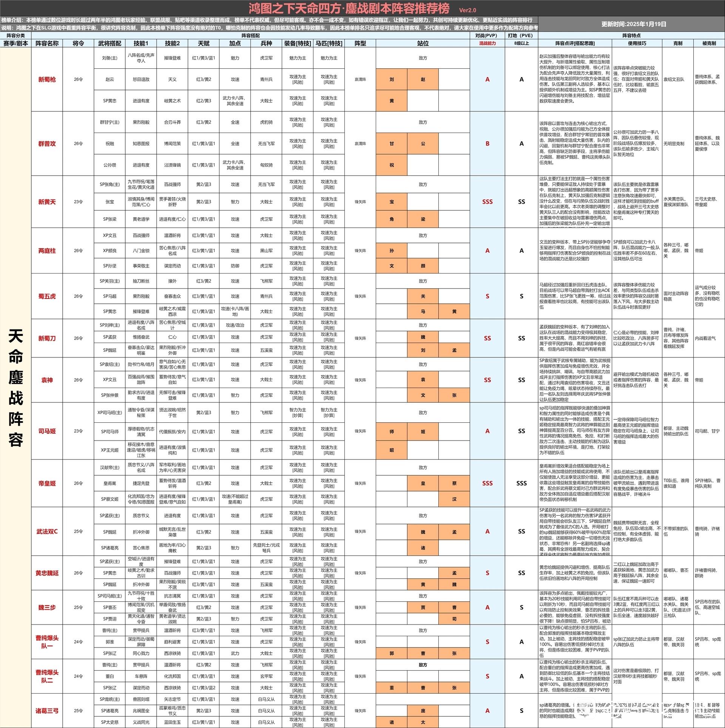Click the 加点 column header
Viewport: 725px width, 728px height.
[x=235, y=43]
